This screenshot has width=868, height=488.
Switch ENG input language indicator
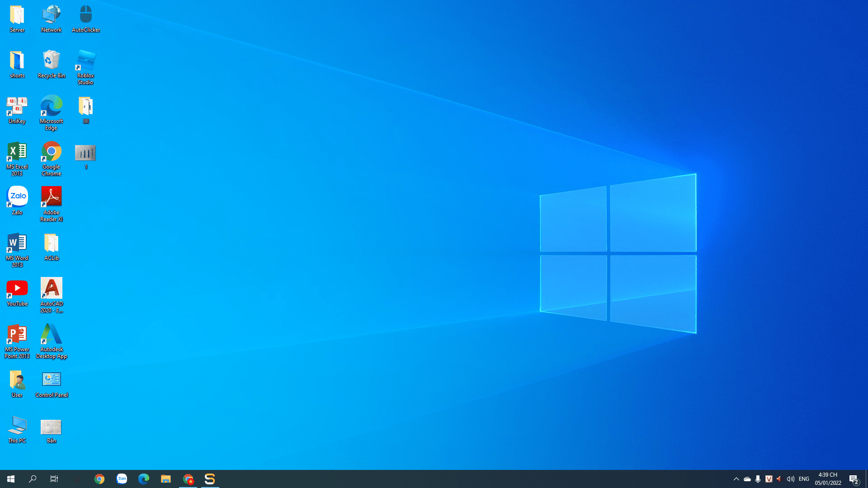[804, 479]
